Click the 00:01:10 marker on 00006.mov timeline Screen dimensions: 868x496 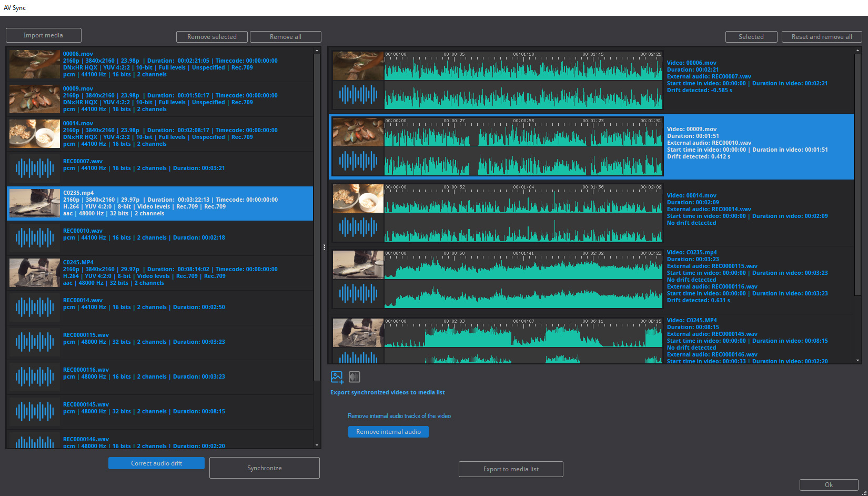tap(523, 55)
